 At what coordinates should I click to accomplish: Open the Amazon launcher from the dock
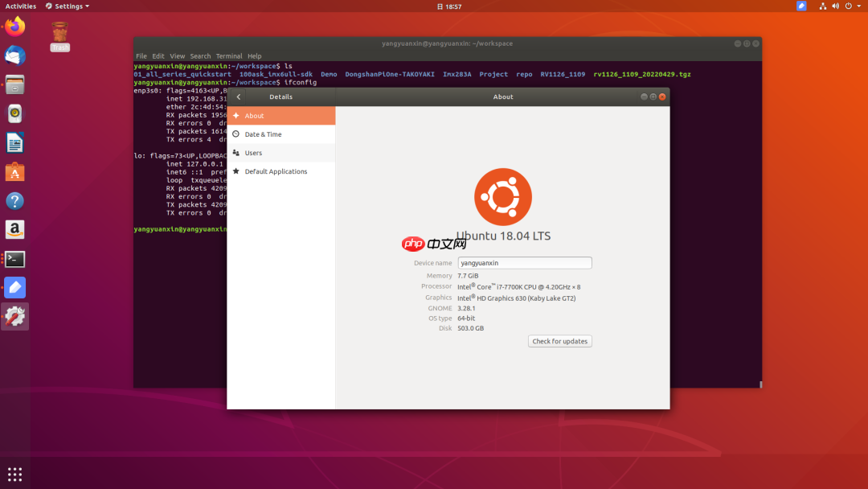pyautogui.click(x=14, y=229)
